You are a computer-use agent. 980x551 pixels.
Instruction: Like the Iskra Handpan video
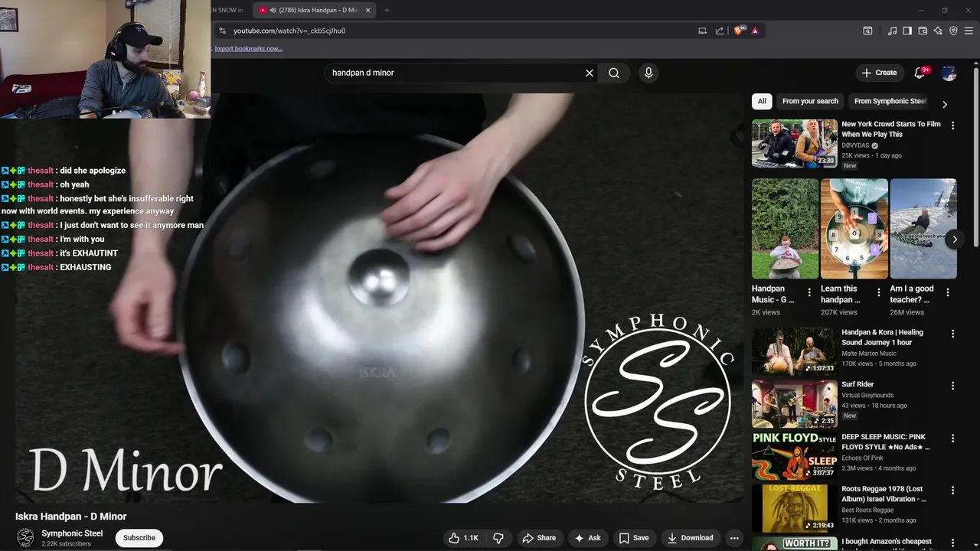[x=464, y=538]
